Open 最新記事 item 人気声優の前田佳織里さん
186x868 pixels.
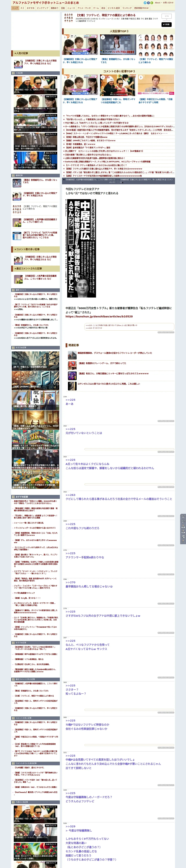(40, 221)
